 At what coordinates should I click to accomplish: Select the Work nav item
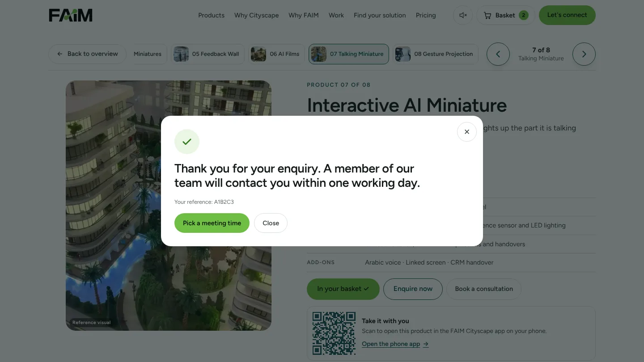tap(336, 15)
